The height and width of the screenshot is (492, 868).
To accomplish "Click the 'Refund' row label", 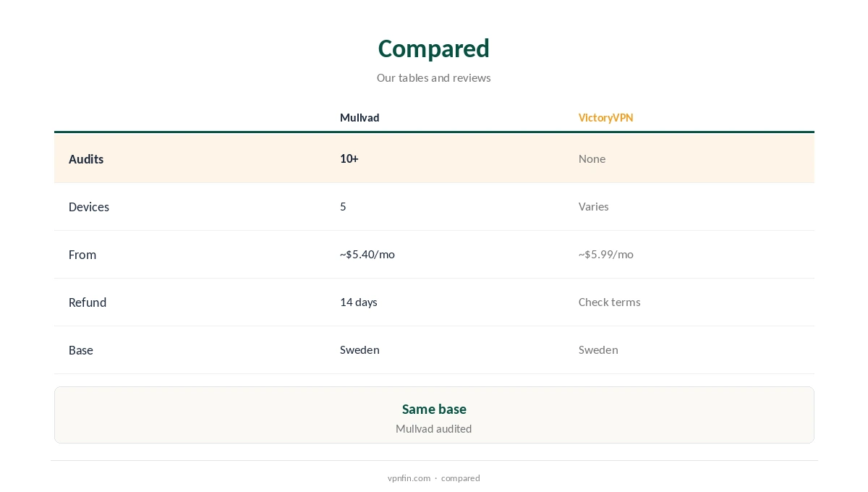I will pyautogui.click(x=88, y=302).
